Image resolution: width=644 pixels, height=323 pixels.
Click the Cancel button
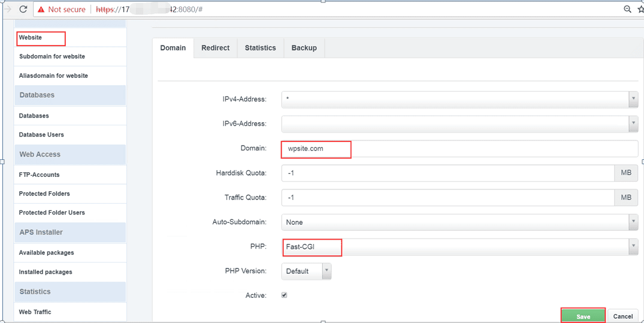pos(623,316)
